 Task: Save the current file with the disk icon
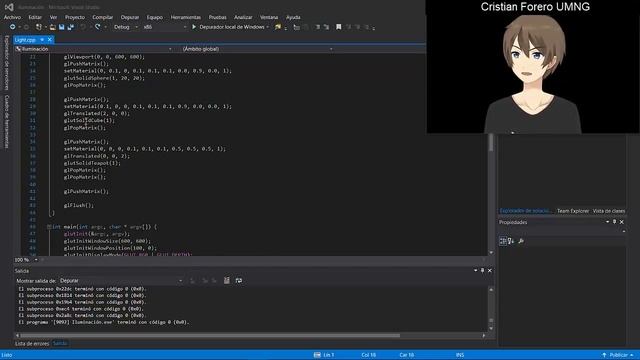click(62, 27)
